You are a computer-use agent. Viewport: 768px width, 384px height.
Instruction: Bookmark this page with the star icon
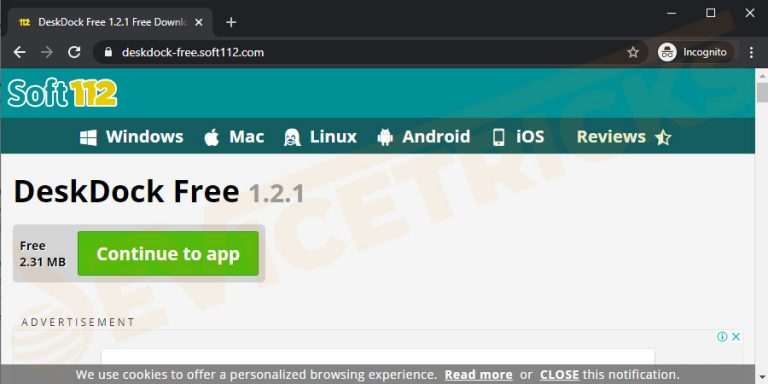(633, 52)
